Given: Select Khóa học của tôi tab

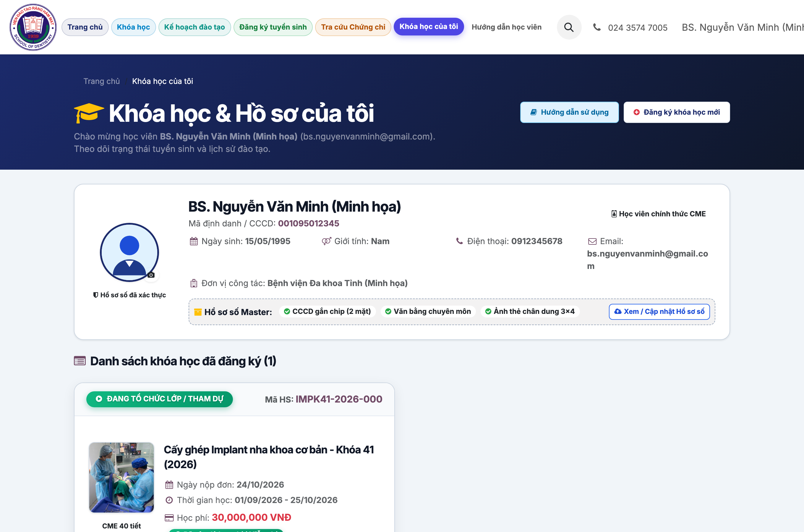Looking at the screenshot, I should click(x=429, y=27).
